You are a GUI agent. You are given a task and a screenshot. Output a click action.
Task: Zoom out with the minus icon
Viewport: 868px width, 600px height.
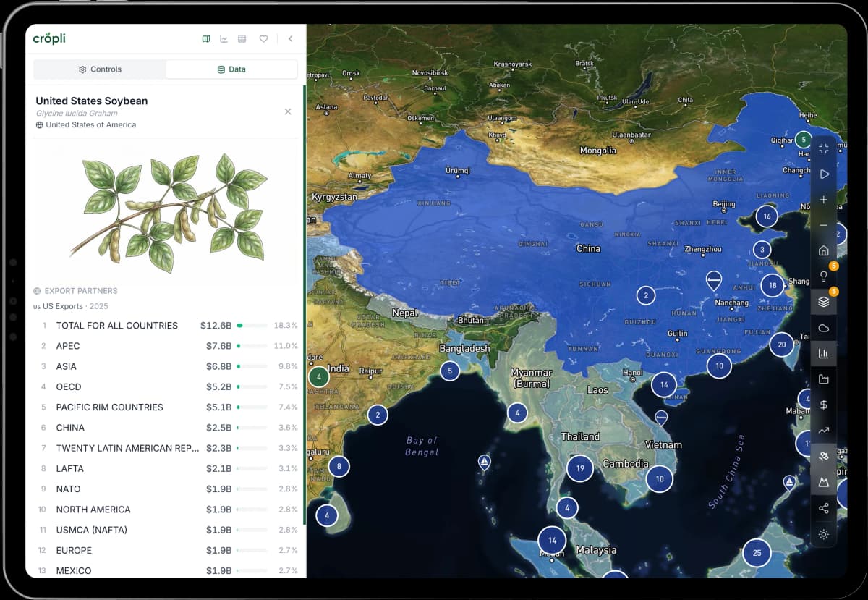click(x=824, y=225)
